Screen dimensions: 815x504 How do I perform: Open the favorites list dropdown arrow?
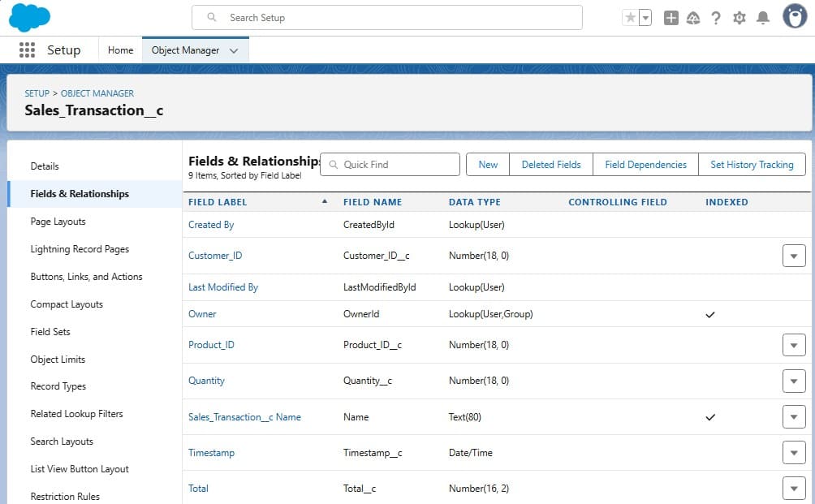coord(645,18)
